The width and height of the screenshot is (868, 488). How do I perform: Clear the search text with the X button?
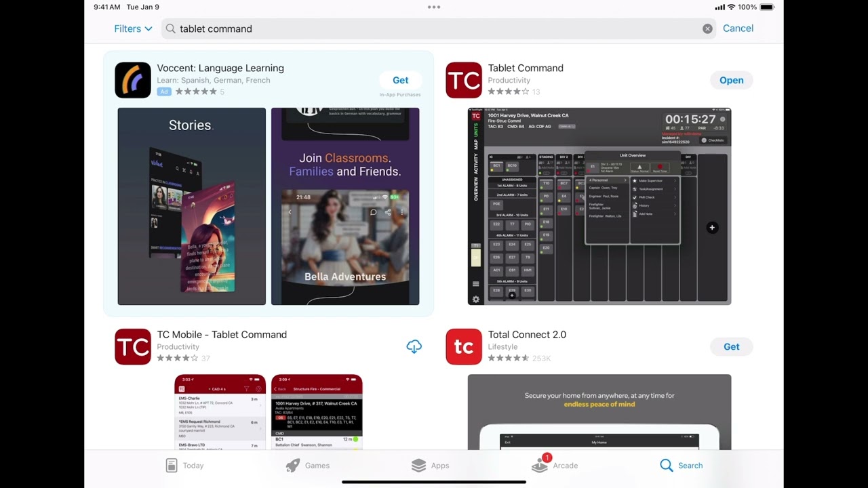[x=707, y=28]
